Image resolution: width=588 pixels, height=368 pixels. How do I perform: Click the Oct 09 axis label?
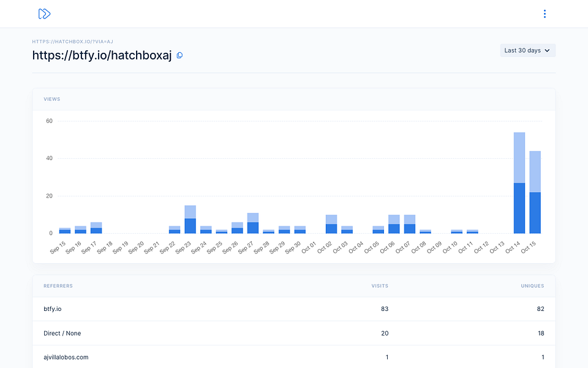coord(435,248)
